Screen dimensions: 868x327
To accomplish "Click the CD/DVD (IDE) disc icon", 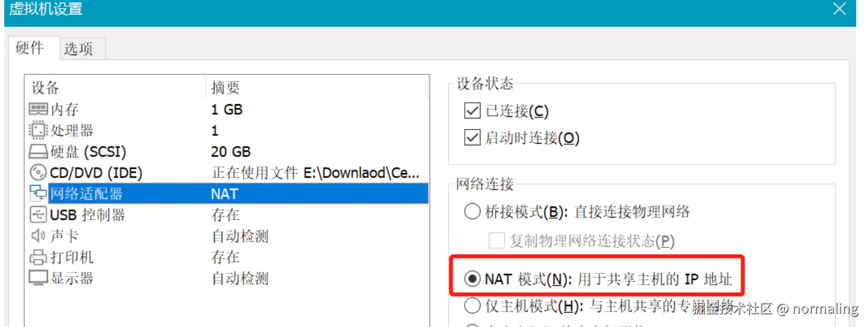I will (38, 173).
